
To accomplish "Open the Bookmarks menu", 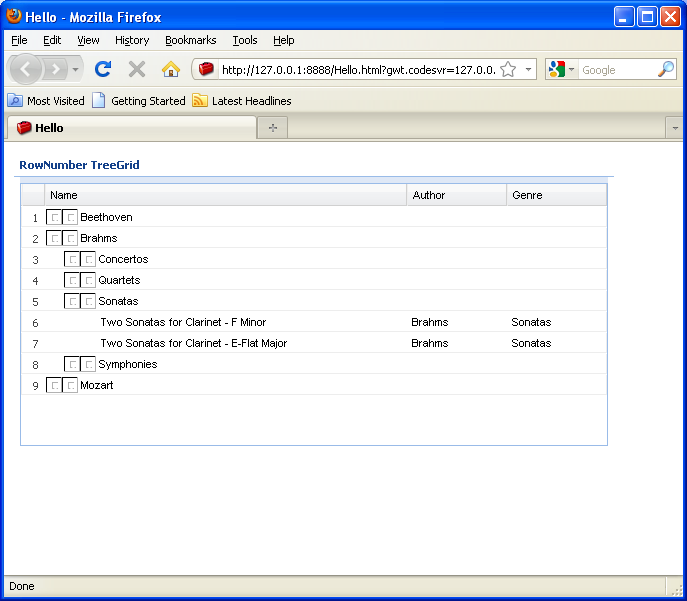I will 191,40.
